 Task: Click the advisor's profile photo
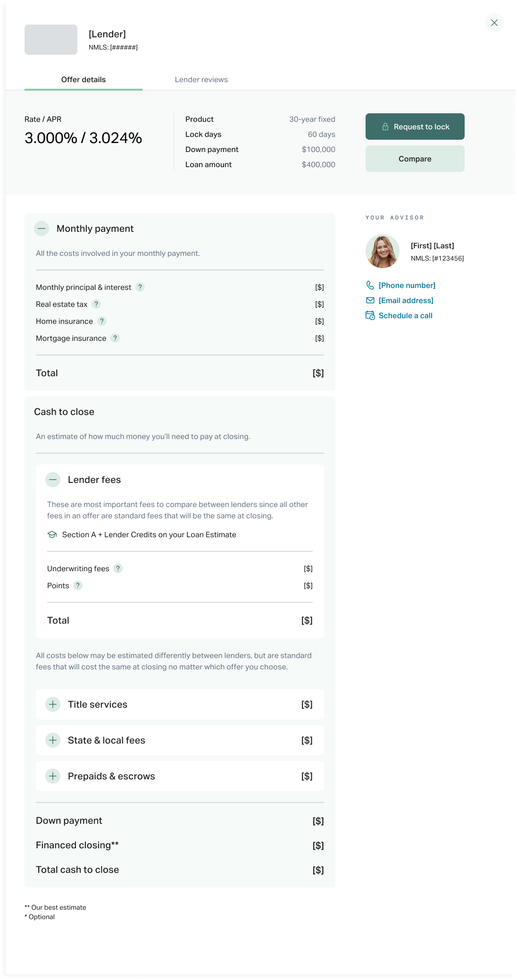pos(383,251)
